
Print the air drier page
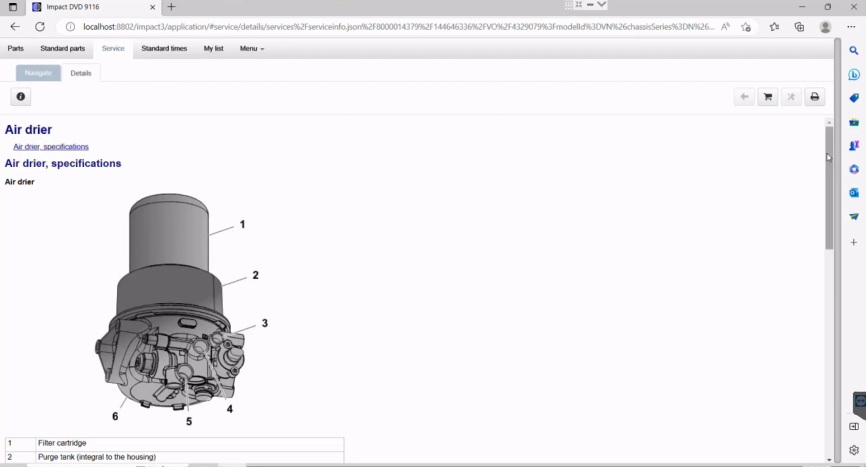[815, 97]
